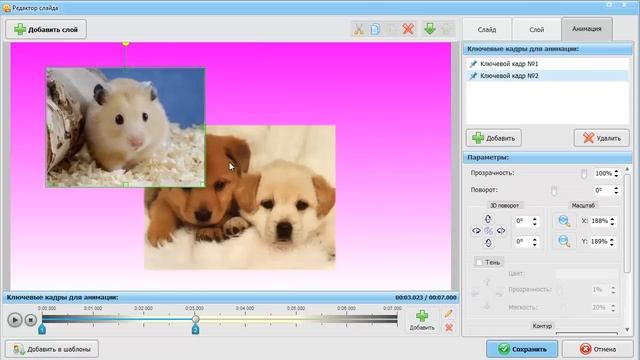Screen dimensions: 640x360
Task: Decrease scale Y 189% with down stepper
Action: (612, 244)
